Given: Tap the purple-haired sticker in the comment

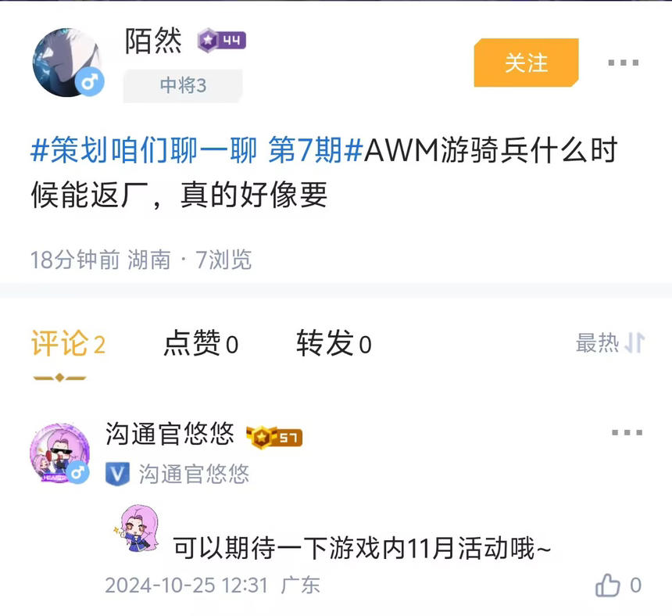Looking at the screenshot, I should pos(138,528).
